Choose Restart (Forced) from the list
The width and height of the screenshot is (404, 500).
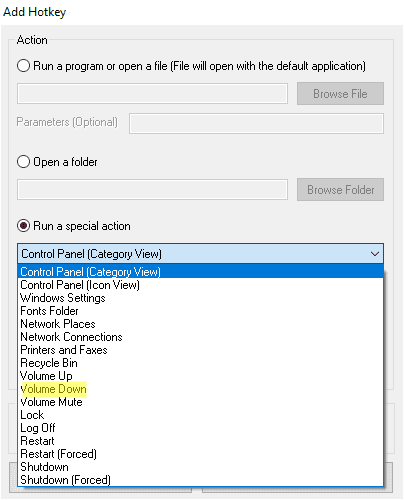point(200,454)
